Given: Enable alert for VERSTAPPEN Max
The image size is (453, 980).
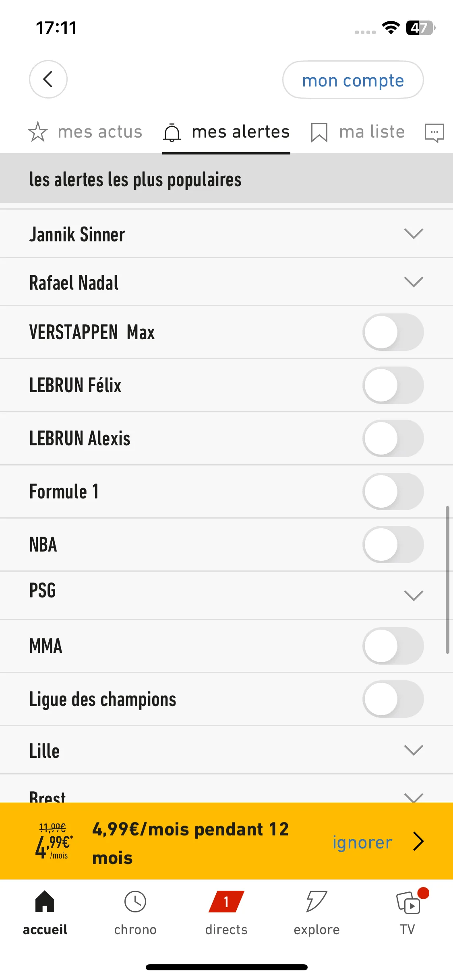Looking at the screenshot, I should click(393, 332).
